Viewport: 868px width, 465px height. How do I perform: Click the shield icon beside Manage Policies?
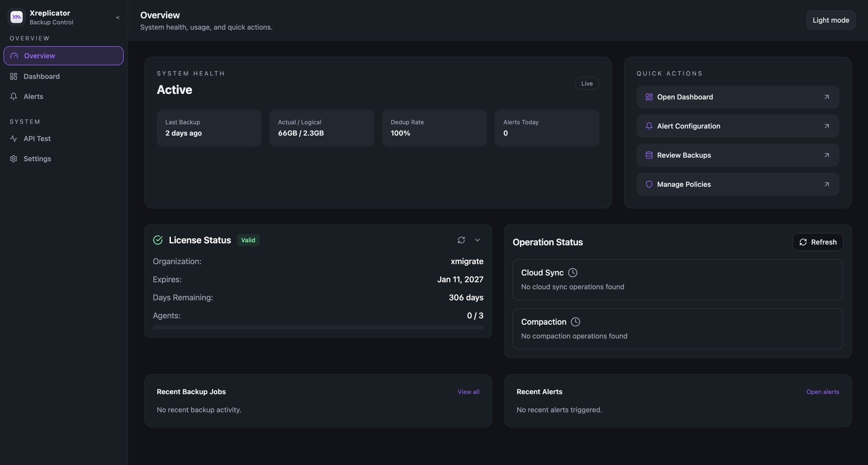[x=649, y=184]
